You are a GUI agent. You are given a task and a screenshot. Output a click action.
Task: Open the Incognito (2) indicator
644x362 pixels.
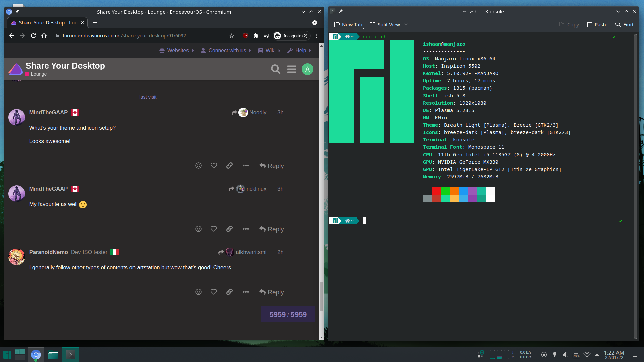pyautogui.click(x=291, y=36)
